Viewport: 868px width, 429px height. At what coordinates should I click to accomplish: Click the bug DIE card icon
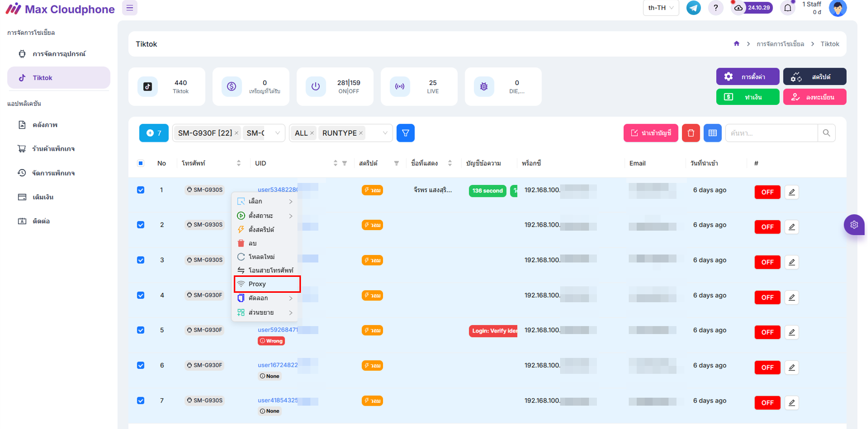pyautogui.click(x=484, y=86)
